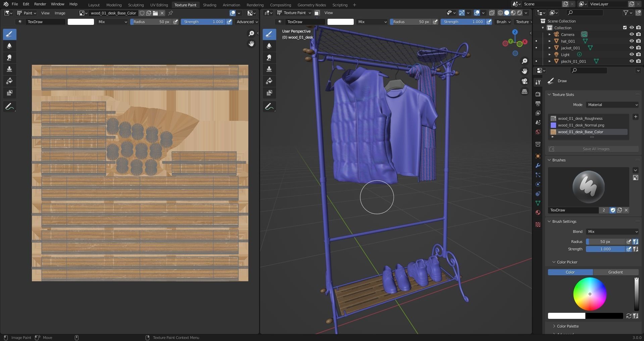Add a texture paint slot with plus button
Image resolution: width=644 pixels, height=341 pixels.
pos(636,117)
